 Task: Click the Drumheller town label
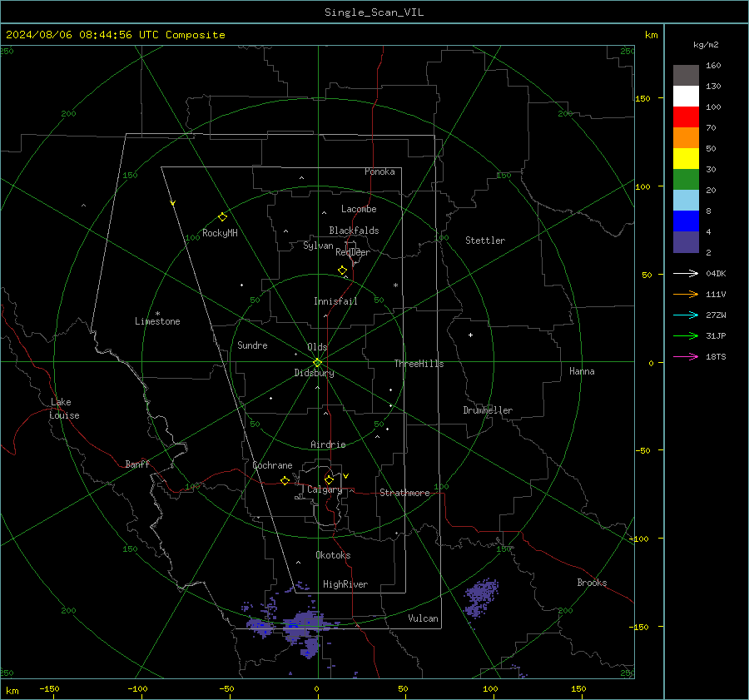click(x=488, y=410)
